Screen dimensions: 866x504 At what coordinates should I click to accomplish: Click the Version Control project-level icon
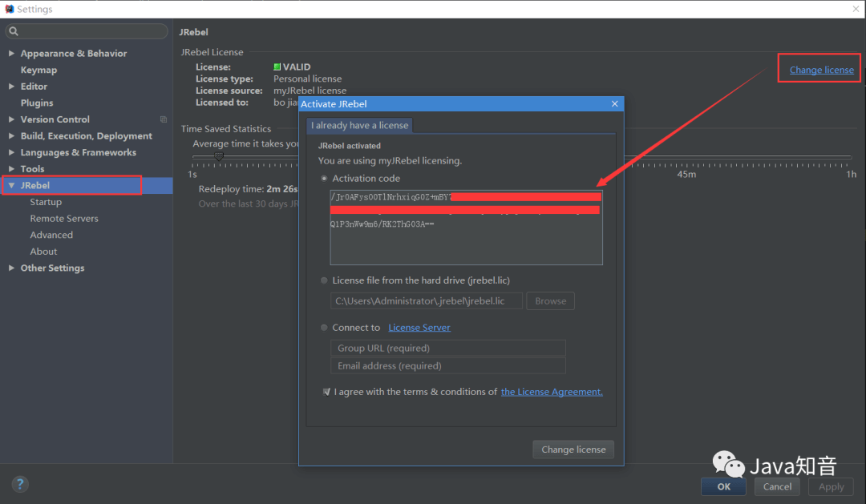[x=164, y=119]
